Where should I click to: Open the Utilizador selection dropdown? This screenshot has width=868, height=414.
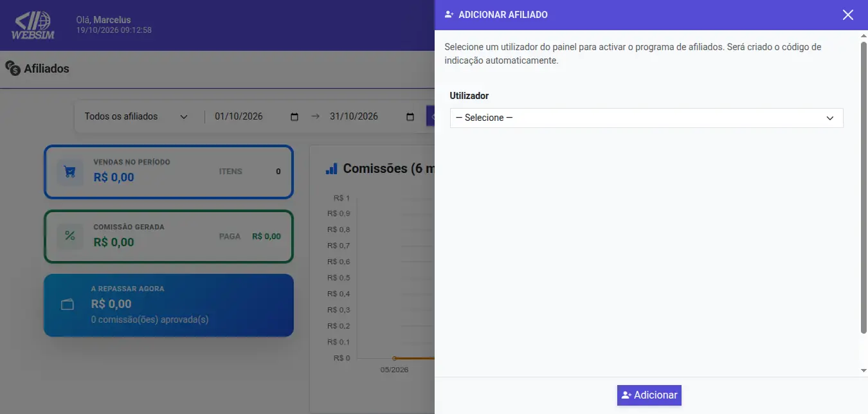click(x=646, y=118)
